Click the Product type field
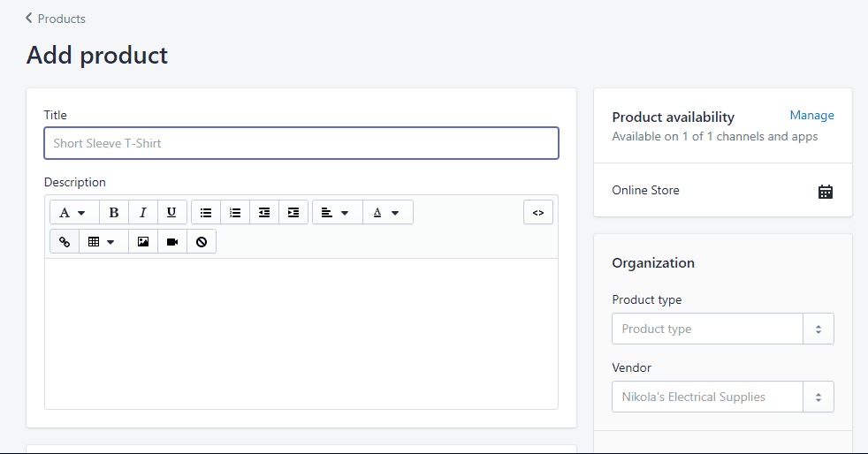868x454 pixels. 707,329
